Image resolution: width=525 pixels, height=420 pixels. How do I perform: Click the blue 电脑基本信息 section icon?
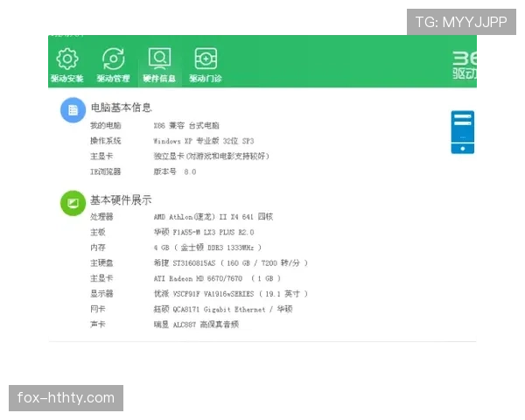click(73, 110)
